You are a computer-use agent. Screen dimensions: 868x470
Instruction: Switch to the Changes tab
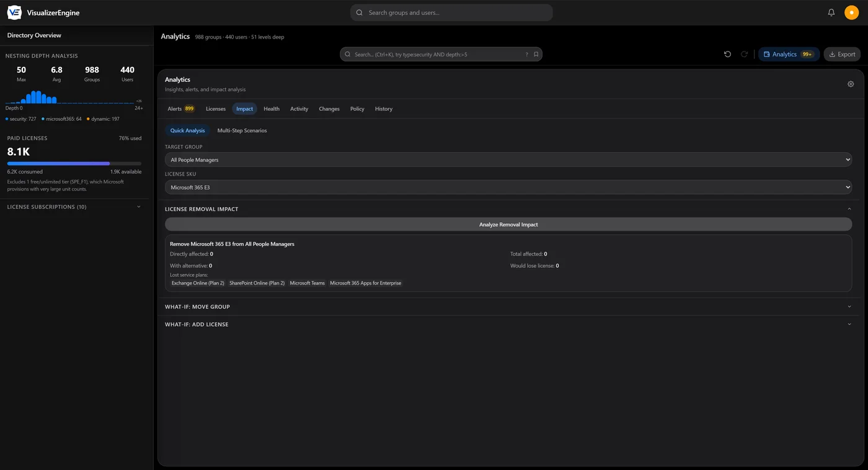[329, 109]
